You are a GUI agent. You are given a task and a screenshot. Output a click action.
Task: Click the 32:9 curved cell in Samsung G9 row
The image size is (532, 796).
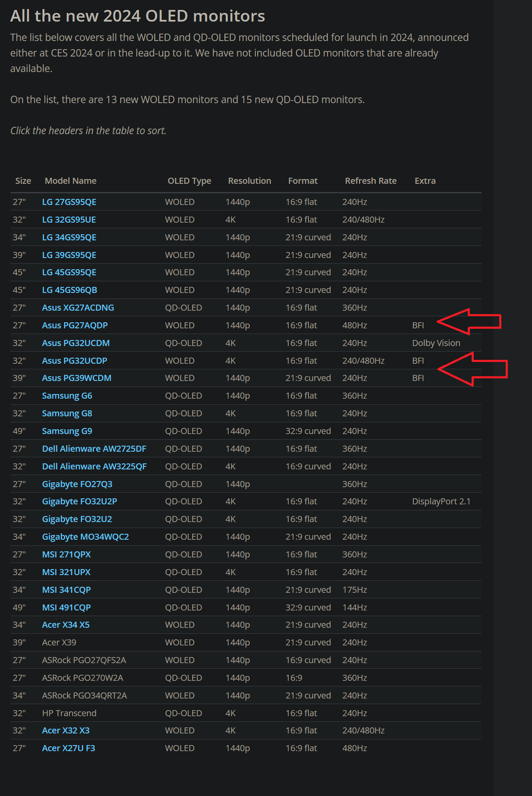coord(308,431)
